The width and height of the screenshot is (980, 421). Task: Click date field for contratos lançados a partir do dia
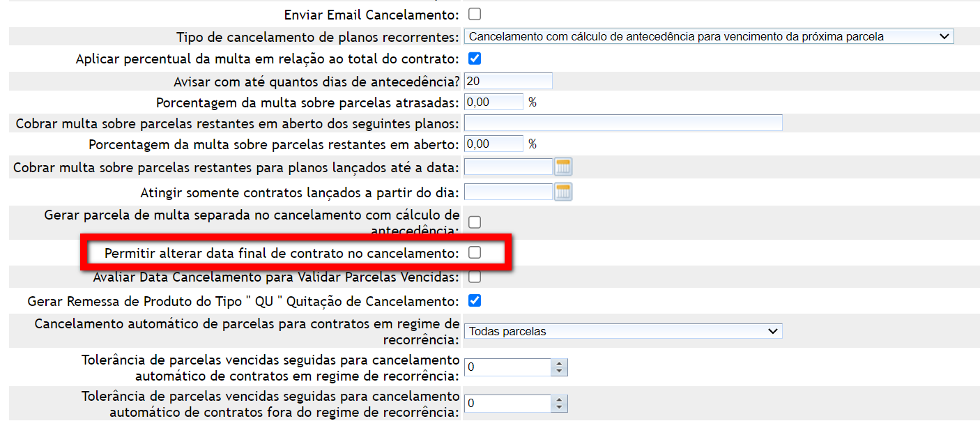pos(507,192)
